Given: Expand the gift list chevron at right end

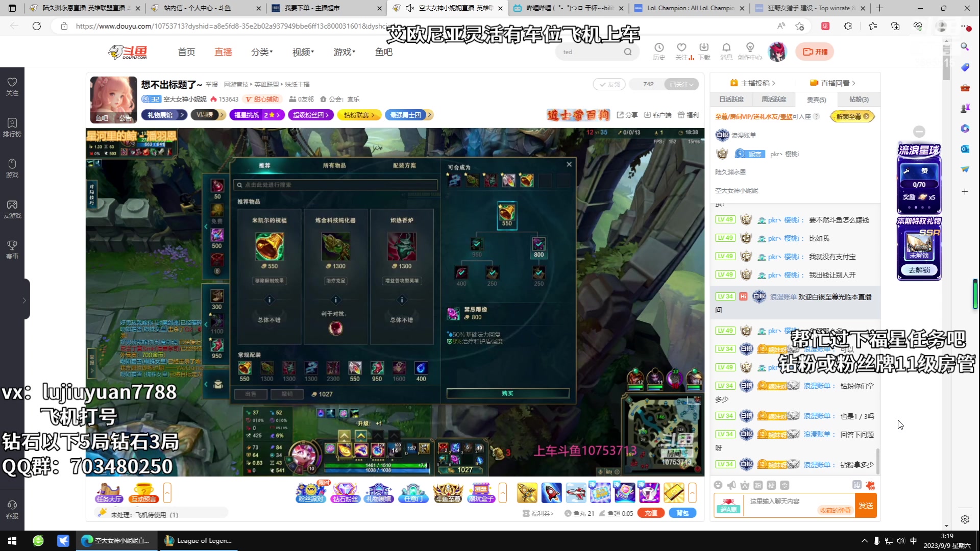Looking at the screenshot, I should click(692, 493).
